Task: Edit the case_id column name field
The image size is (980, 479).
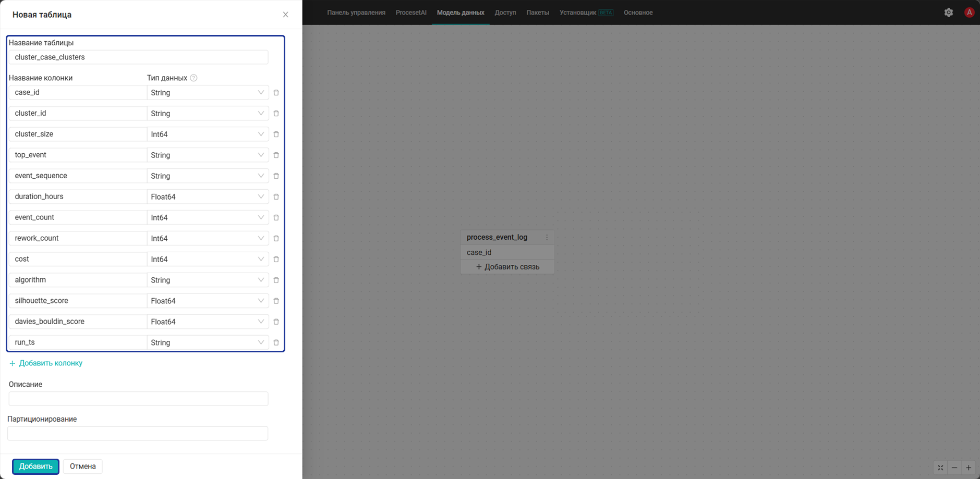Action: click(78, 93)
